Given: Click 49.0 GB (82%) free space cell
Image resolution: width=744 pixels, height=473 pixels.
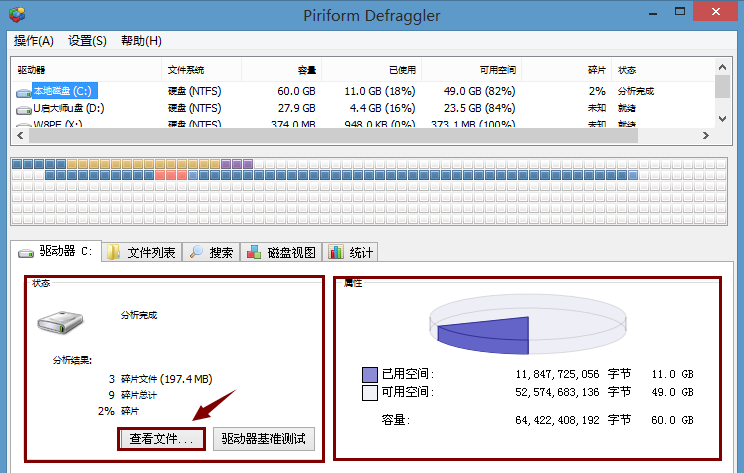Looking at the screenshot, I should (479, 91).
